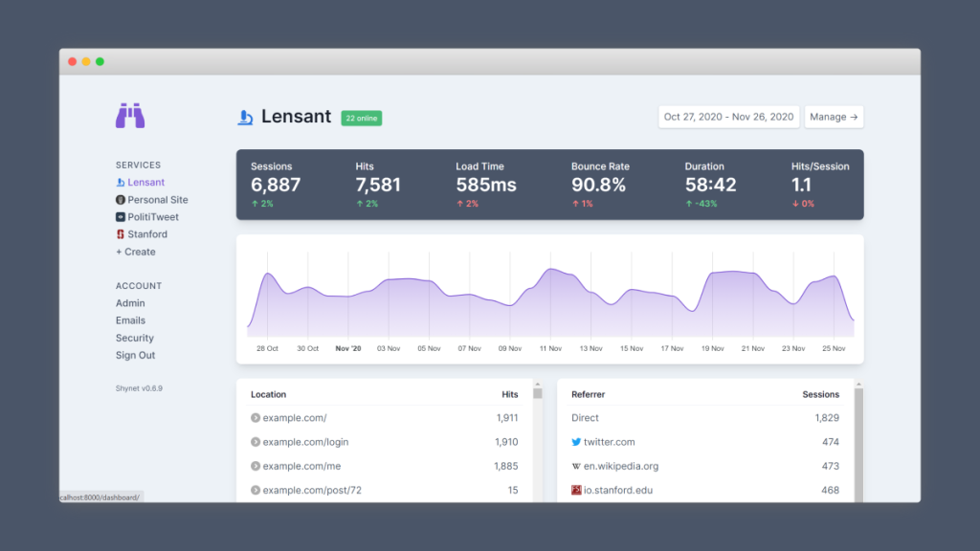Click the Wikipedia icon in referrer list

point(576,466)
